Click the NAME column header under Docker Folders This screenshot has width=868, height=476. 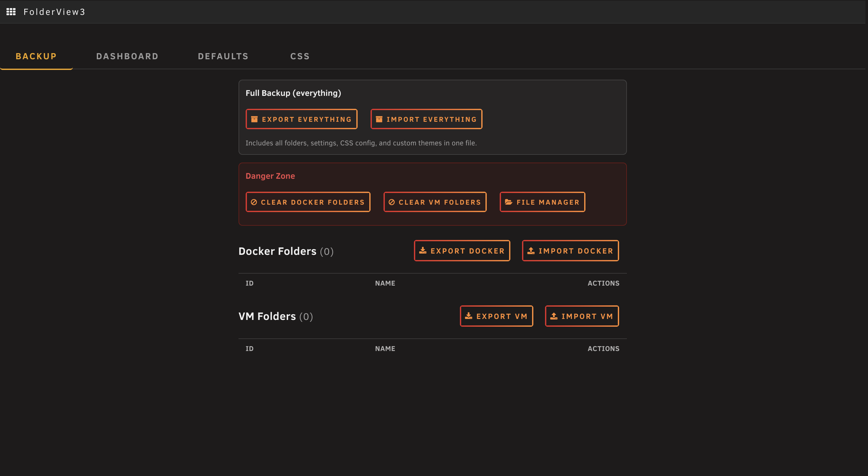click(x=385, y=283)
